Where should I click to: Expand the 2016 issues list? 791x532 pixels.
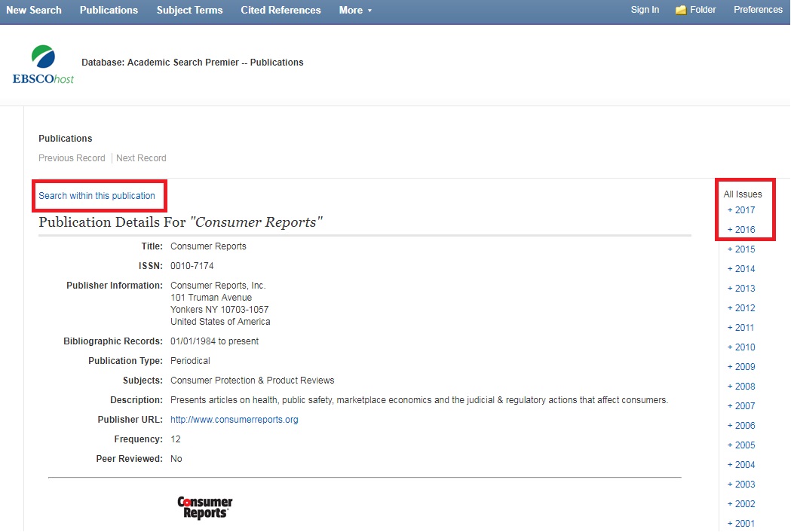coord(741,230)
